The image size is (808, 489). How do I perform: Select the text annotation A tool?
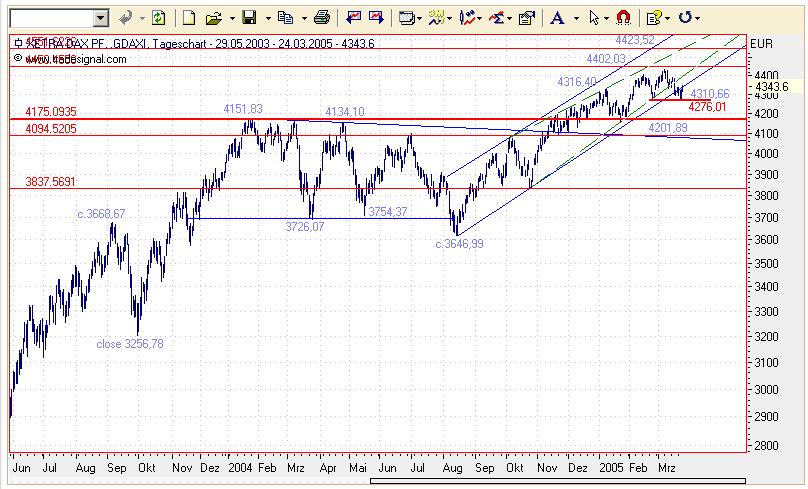click(x=557, y=19)
